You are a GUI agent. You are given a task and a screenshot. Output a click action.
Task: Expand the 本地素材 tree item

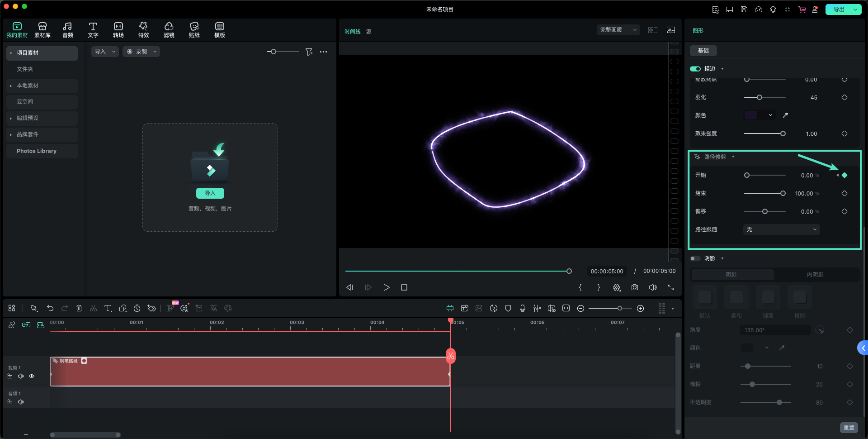click(x=11, y=86)
